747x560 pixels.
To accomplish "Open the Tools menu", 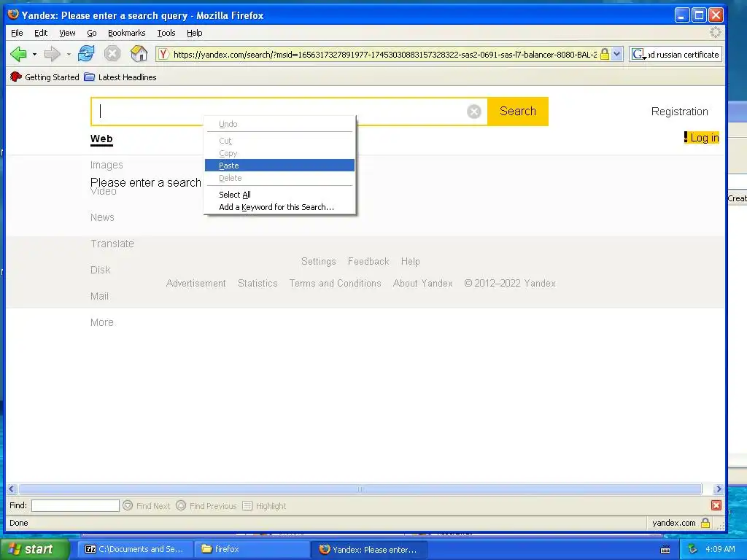I will [x=166, y=33].
